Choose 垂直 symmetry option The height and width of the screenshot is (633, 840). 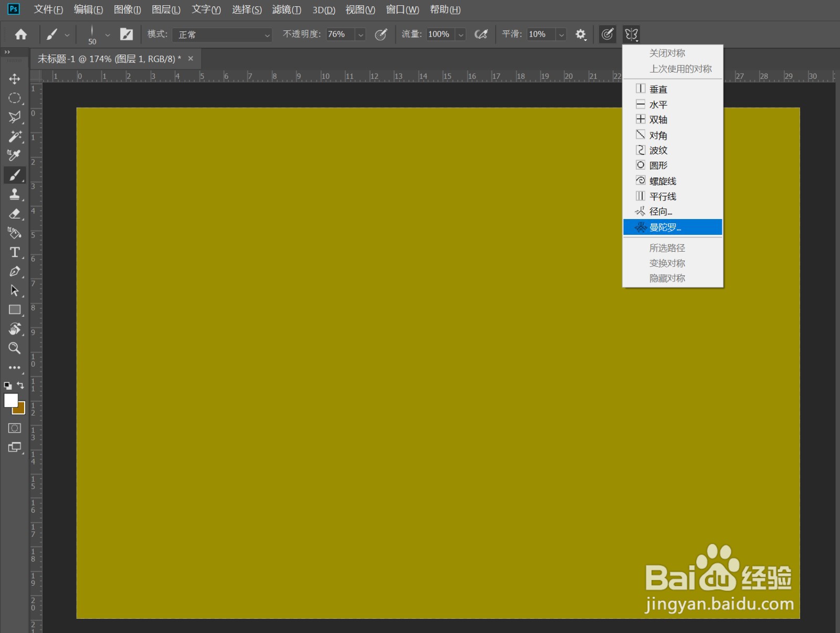click(673, 89)
